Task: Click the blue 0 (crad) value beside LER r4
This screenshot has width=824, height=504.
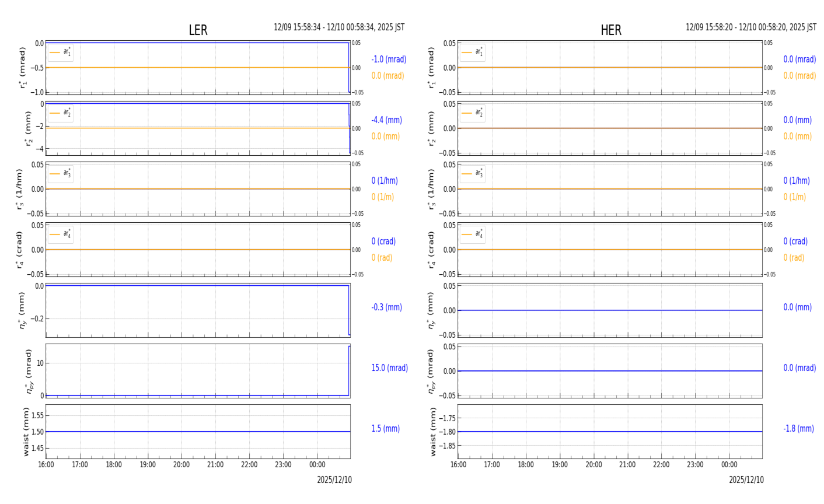Action: click(x=383, y=242)
